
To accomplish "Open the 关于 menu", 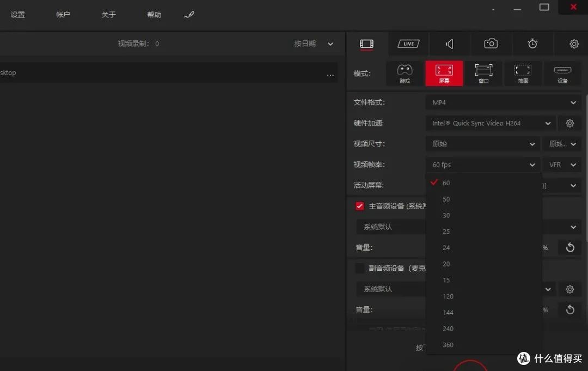I will click(109, 15).
